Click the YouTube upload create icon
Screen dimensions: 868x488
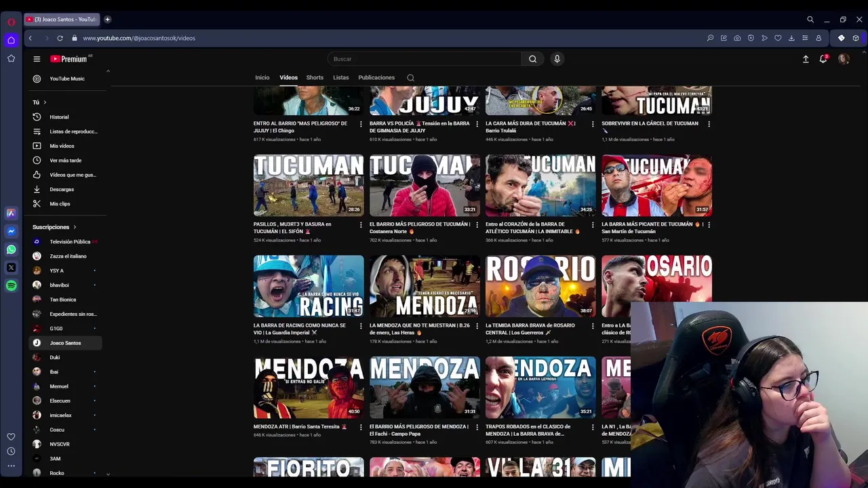click(806, 59)
